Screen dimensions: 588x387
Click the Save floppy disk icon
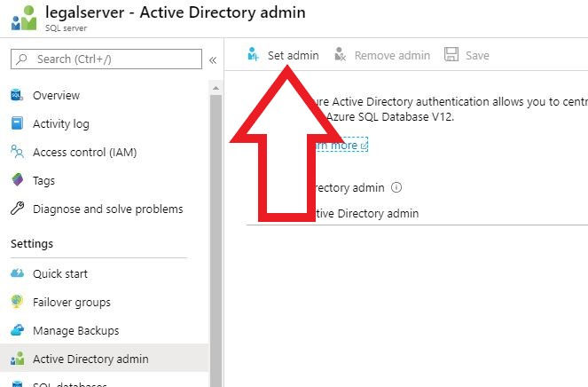(451, 54)
